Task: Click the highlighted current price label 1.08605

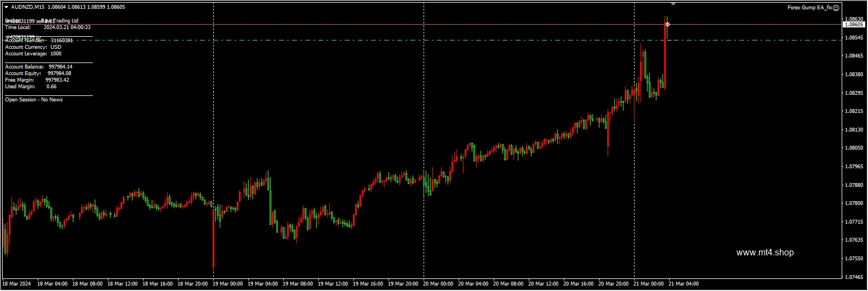Action: click(x=854, y=25)
